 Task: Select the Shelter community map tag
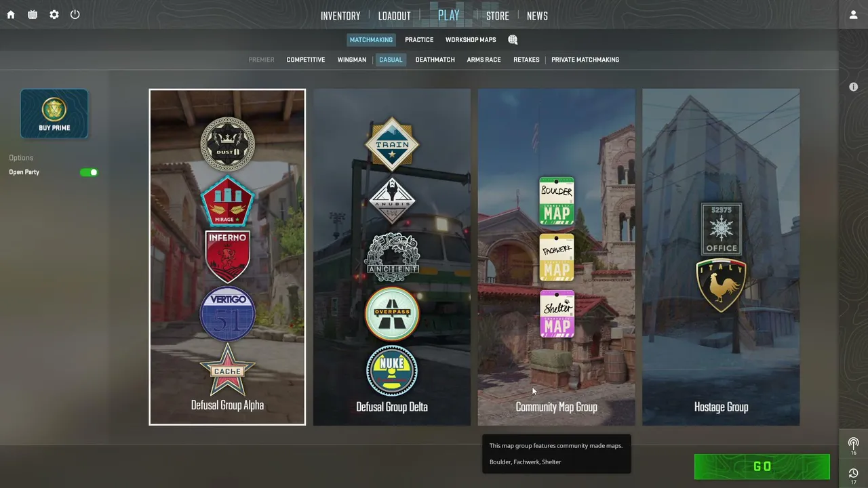(557, 314)
